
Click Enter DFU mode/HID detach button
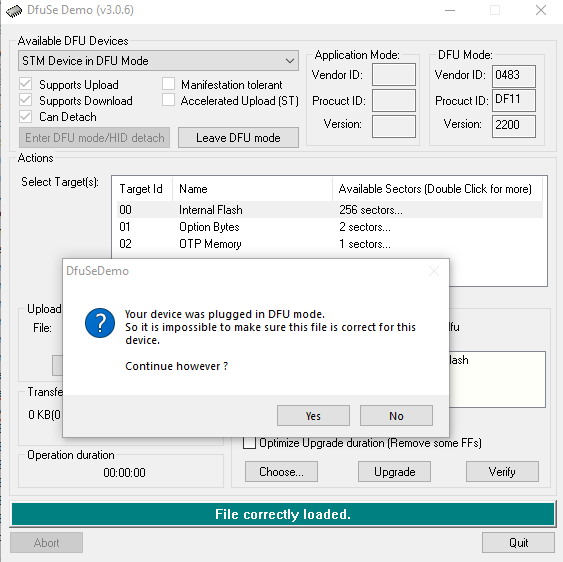(x=94, y=138)
